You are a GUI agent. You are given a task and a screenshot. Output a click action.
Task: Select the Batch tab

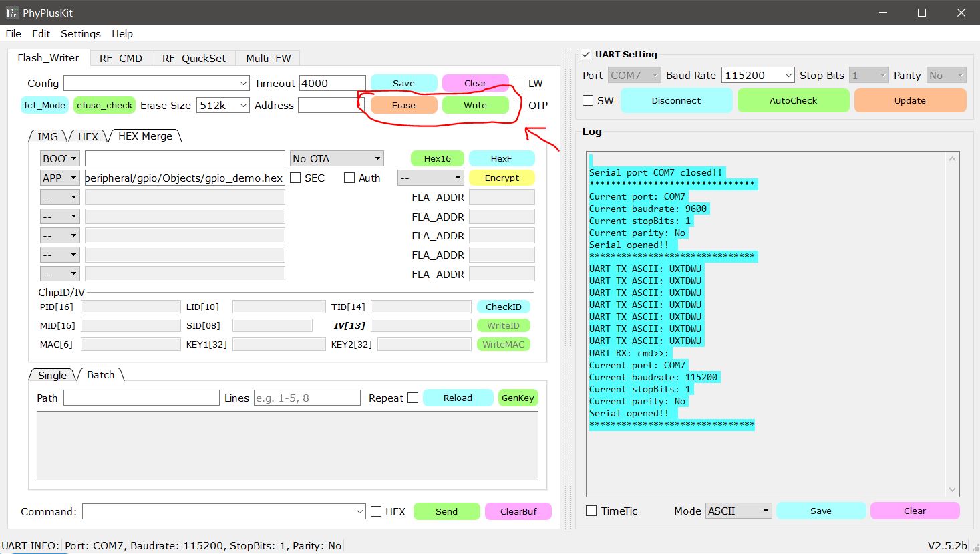(x=101, y=374)
